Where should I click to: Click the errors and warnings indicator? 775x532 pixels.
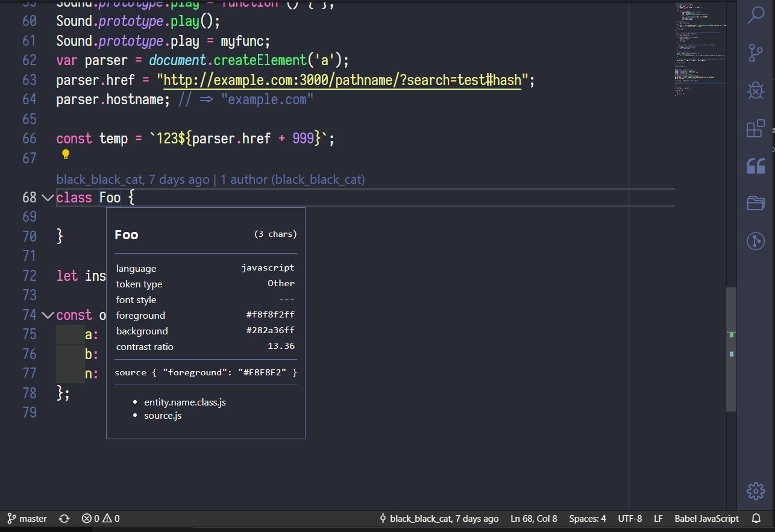100,518
